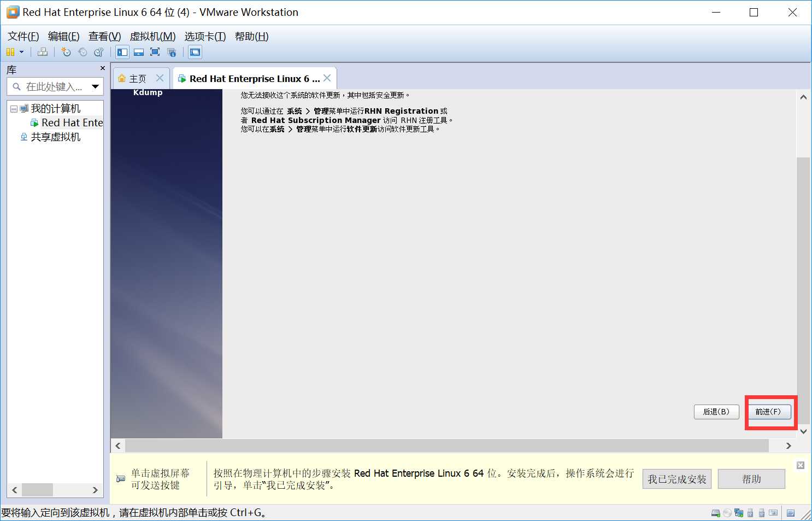This screenshot has height=521, width=812.
Task: Select 共享虚拟机 in the library tree
Action: (x=56, y=137)
